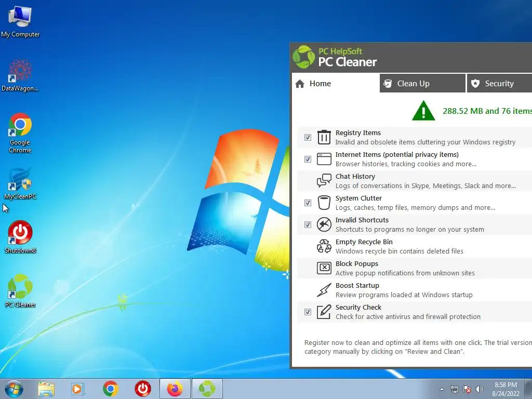Image resolution: width=532 pixels, height=399 pixels.
Task: Open the Action Center flag icon
Action: (467, 389)
